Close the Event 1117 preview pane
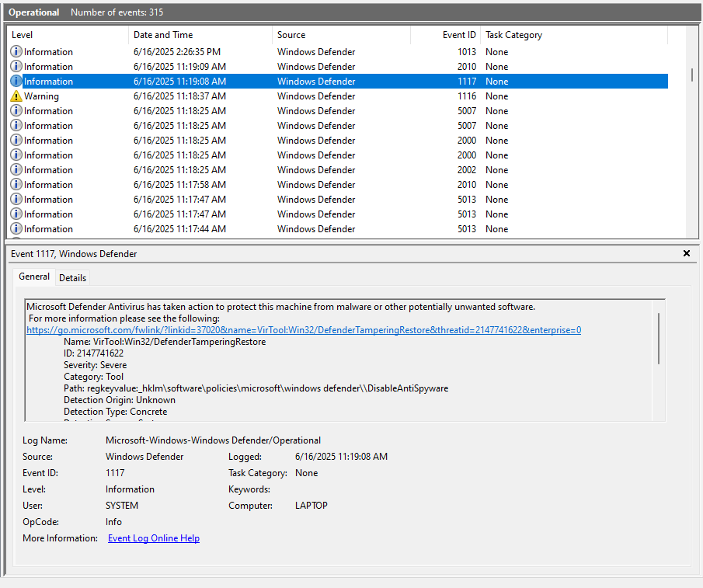703x588 pixels. pos(686,254)
